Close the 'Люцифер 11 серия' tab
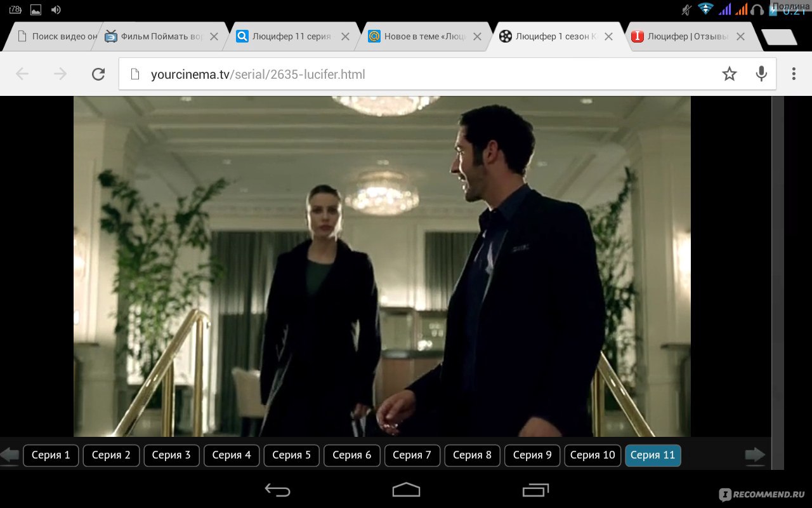812x508 pixels. [345, 37]
